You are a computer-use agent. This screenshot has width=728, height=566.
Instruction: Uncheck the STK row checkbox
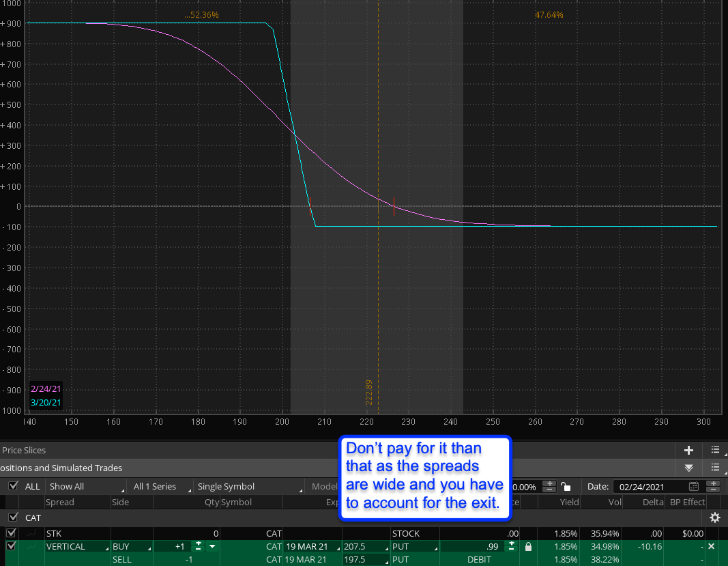(x=12, y=533)
